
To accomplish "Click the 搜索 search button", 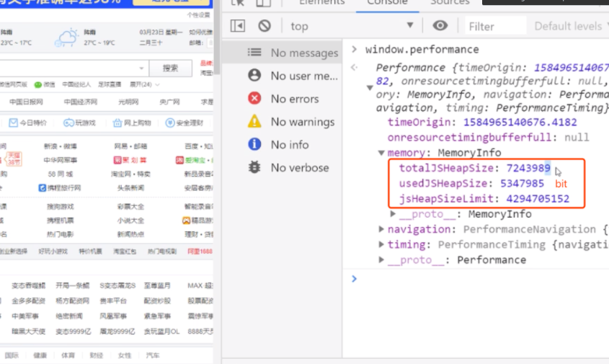I will [x=171, y=68].
